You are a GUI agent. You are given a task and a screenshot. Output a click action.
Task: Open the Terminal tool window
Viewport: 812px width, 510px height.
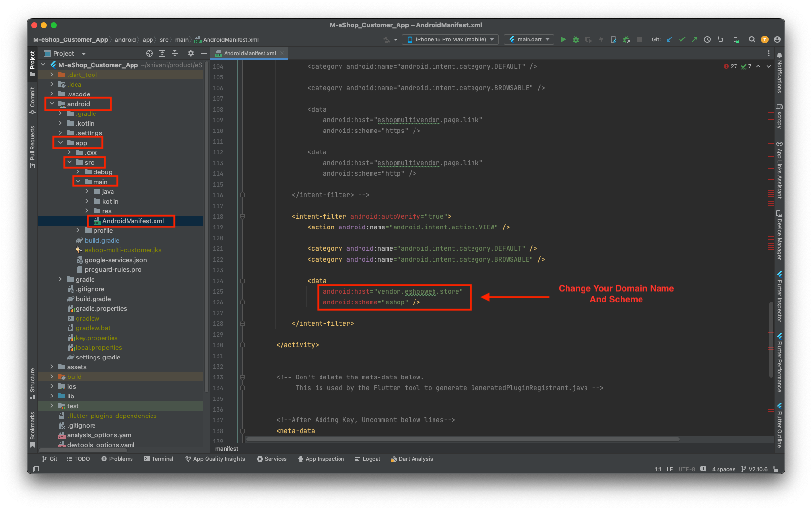tap(159, 459)
